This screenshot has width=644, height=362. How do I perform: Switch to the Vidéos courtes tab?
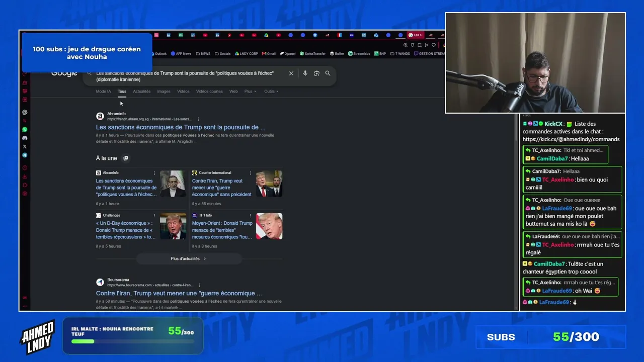click(x=209, y=92)
